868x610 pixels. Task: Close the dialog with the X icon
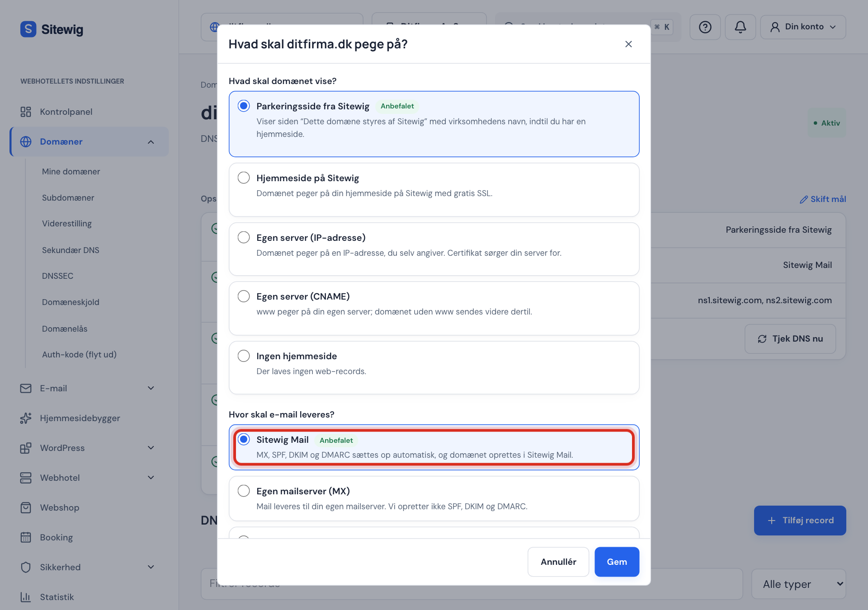click(628, 44)
